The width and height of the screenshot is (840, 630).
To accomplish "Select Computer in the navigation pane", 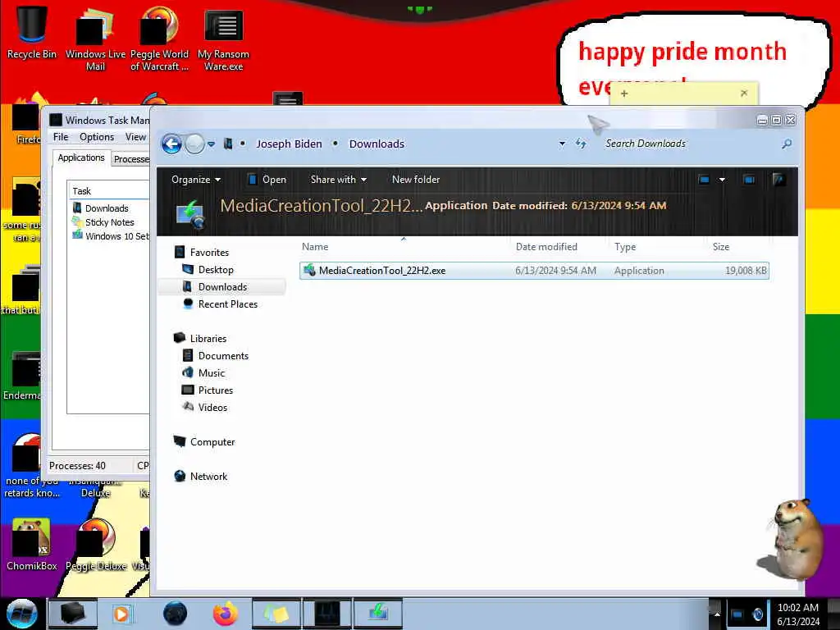I will [204, 442].
